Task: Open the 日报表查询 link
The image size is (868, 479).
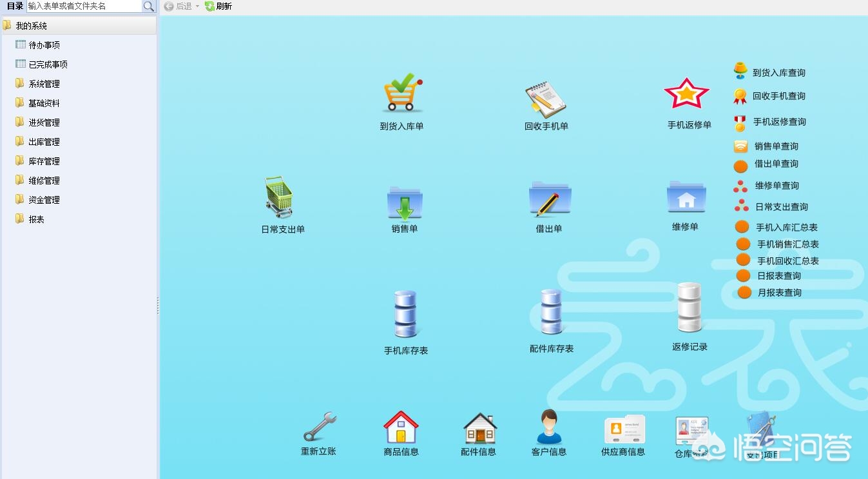Action: click(779, 276)
